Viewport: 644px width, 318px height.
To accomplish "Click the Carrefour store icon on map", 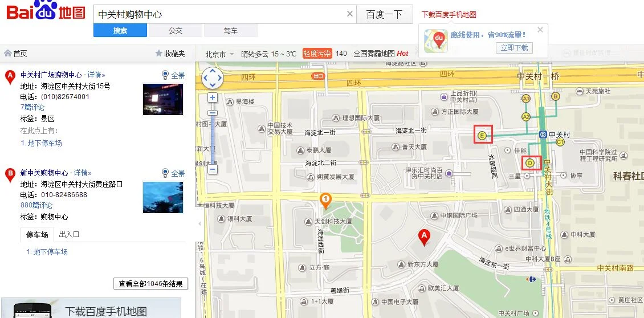I will 531,279.
